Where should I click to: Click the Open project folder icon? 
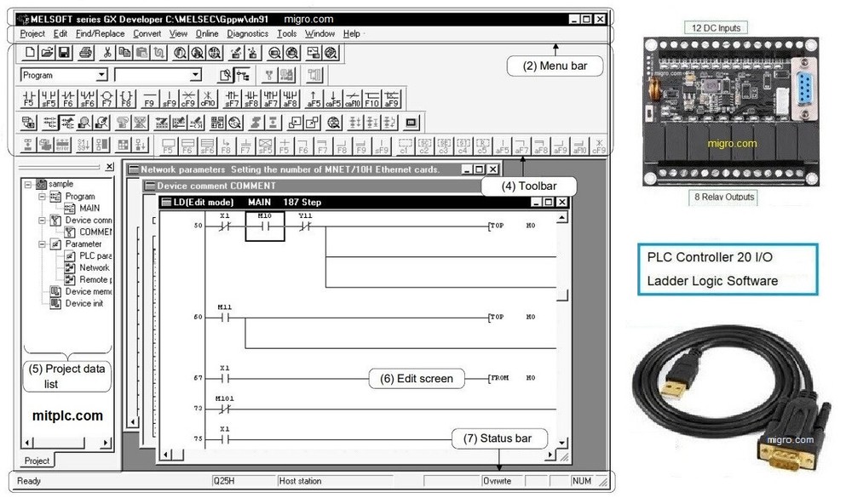[x=47, y=53]
